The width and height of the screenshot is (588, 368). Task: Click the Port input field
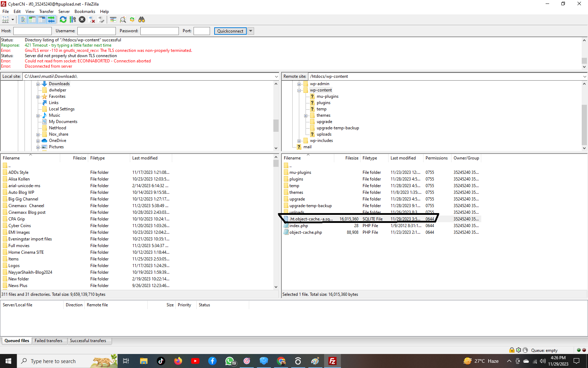202,31
